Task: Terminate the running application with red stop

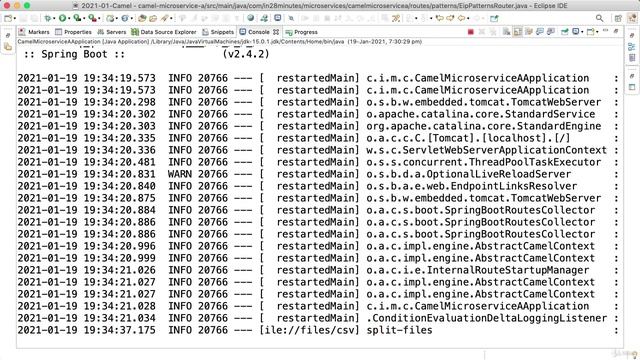Action: pos(471,32)
